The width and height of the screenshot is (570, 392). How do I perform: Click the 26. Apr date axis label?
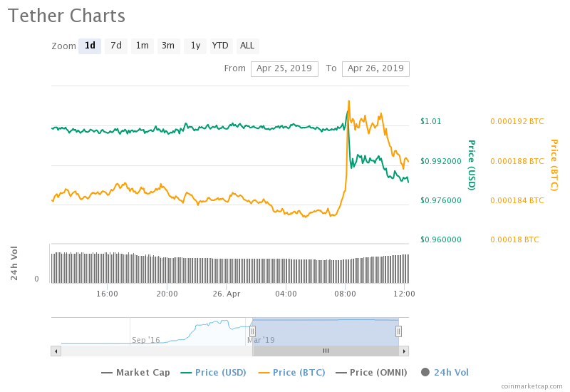(x=227, y=294)
